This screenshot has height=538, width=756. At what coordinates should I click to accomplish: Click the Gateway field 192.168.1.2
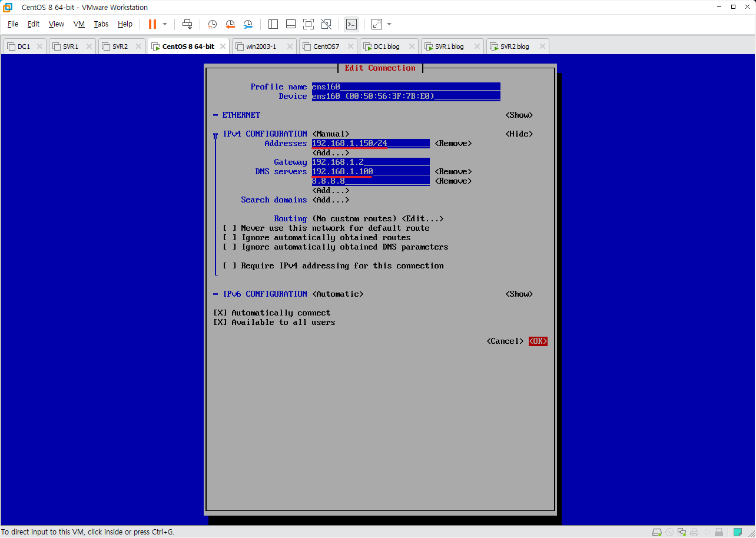(x=370, y=162)
